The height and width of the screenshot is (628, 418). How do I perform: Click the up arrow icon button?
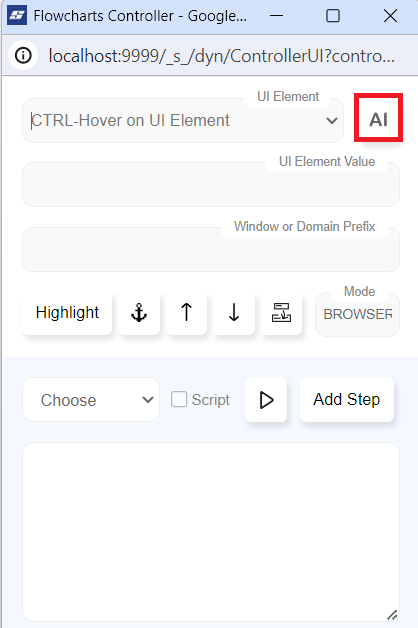[187, 312]
